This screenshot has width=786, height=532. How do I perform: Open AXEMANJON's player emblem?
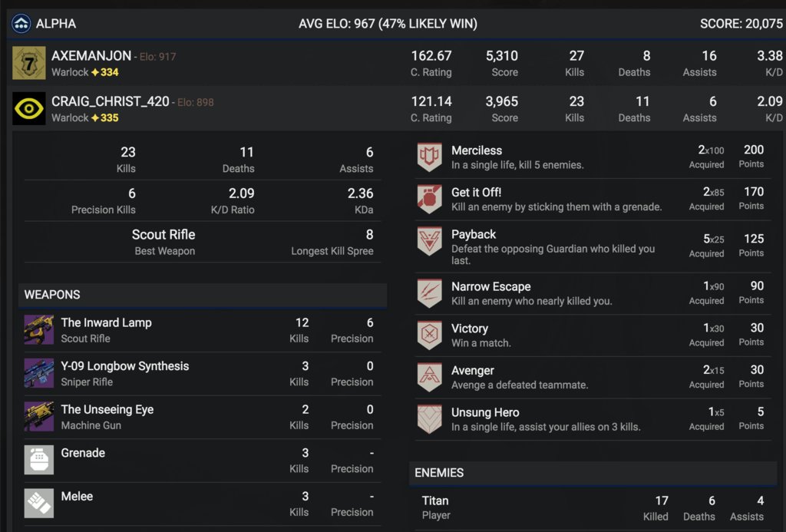coord(28,63)
